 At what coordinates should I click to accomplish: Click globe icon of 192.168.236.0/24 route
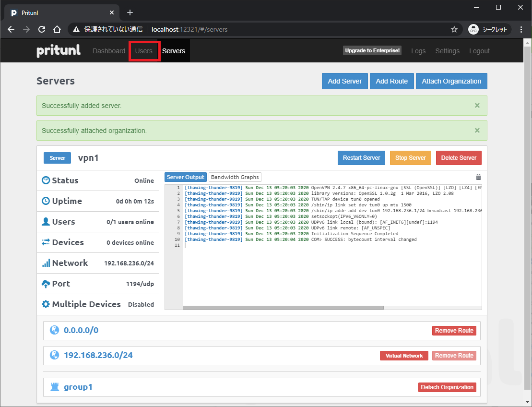(x=55, y=355)
